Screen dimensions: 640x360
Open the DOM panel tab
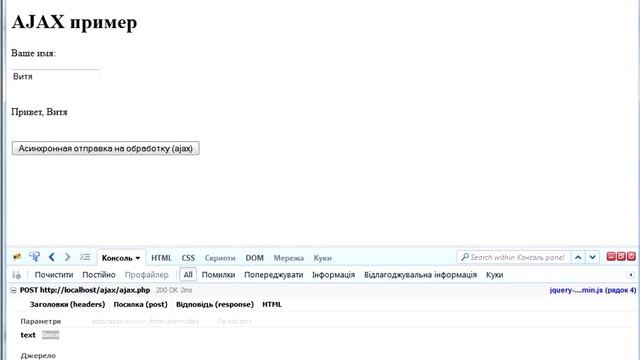pyautogui.click(x=254, y=258)
